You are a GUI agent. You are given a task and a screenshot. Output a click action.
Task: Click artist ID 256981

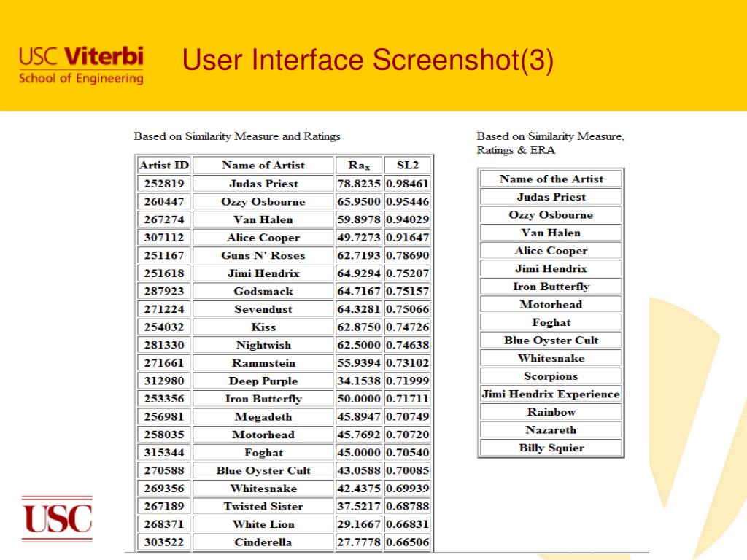click(164, 416)
